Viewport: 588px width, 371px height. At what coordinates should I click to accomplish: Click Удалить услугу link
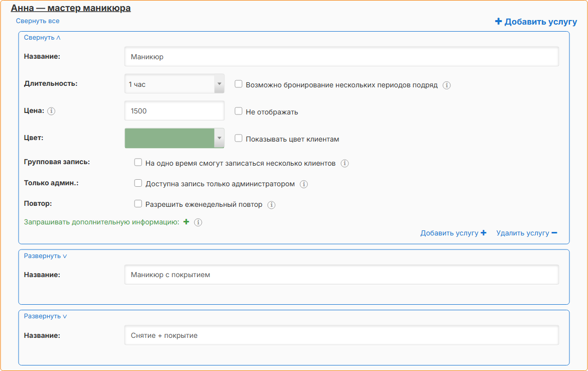coord(527,233)
